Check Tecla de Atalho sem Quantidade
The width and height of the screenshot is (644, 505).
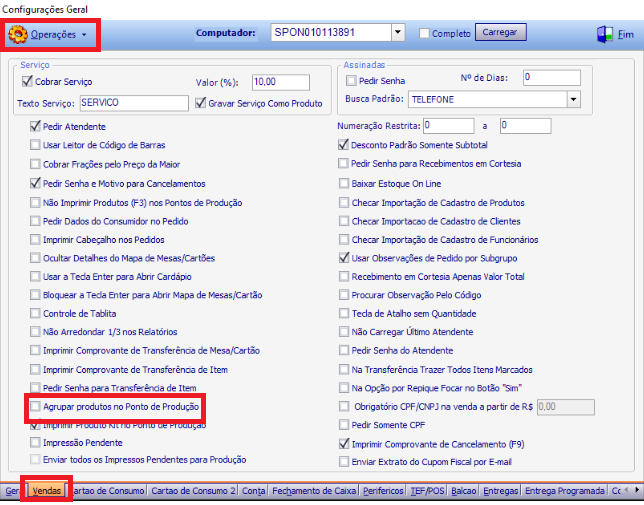coord(344,313)
